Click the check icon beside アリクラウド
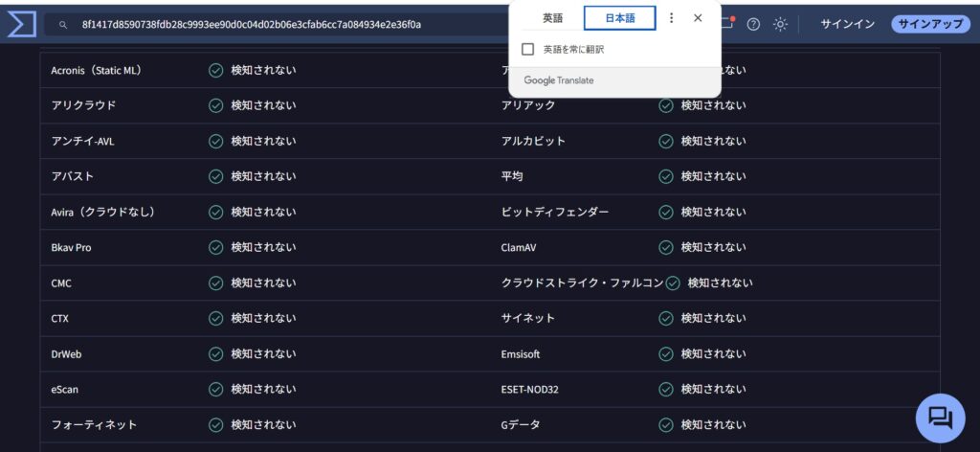980x452 pixels. (215, 105)
